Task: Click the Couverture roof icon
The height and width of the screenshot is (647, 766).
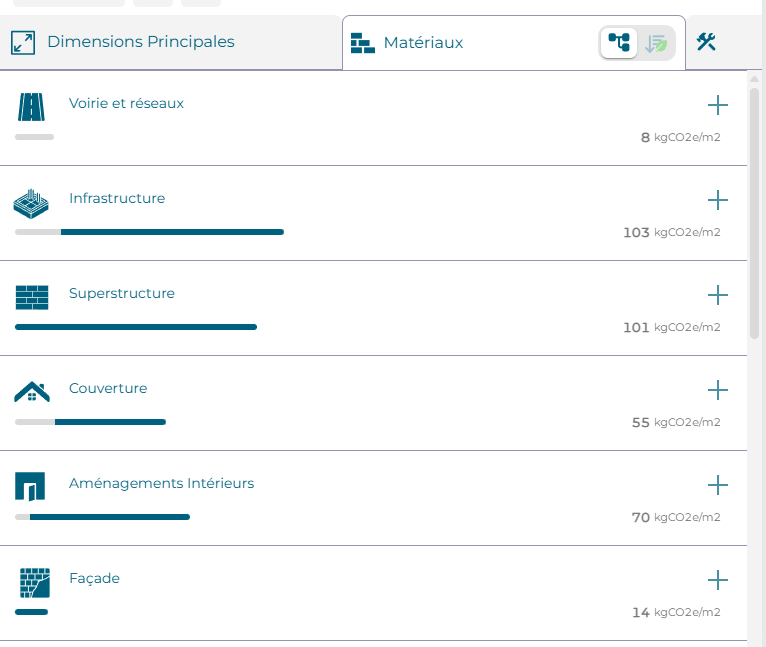Action: pos(31,392)
